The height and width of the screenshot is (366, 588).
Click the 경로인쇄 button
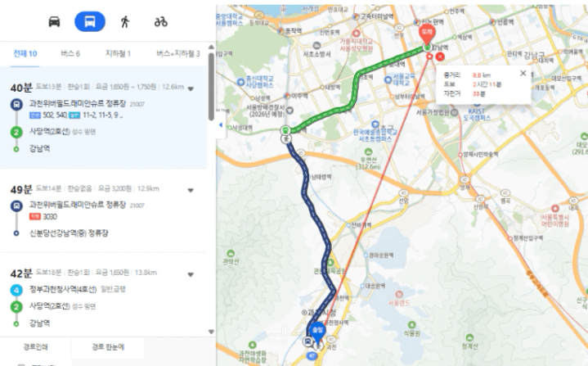[35, 347]
